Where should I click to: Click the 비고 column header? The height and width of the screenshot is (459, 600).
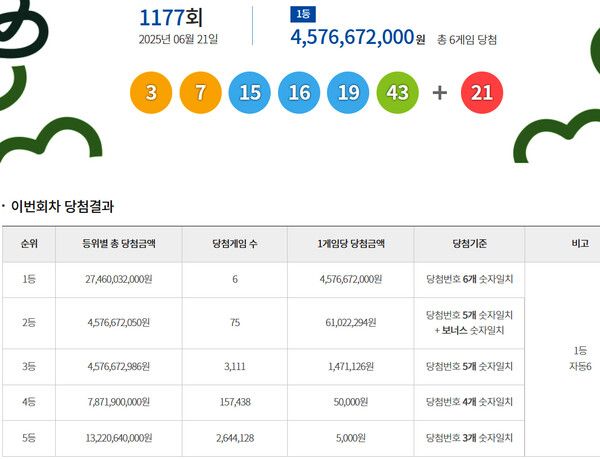pyautogui.click(x=580, y=244)
